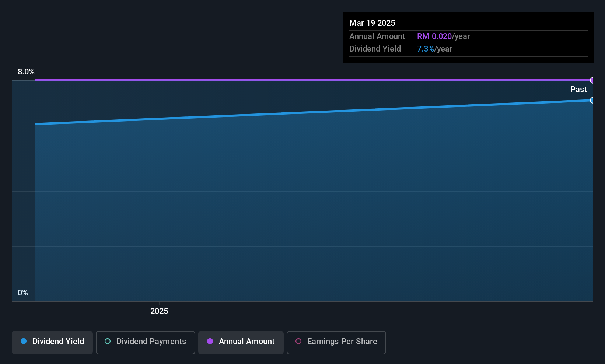Click the blue Dividend Yield line
This screenshot has width=605, height=364.
[x=313, y=112]
